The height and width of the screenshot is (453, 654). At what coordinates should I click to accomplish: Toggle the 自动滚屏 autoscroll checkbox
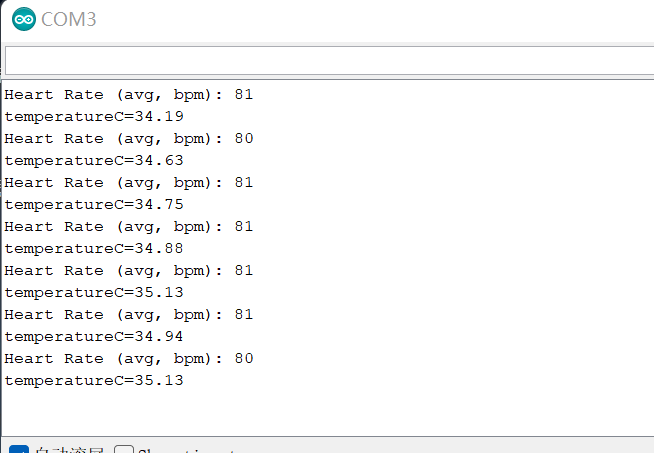click(18, 450)
